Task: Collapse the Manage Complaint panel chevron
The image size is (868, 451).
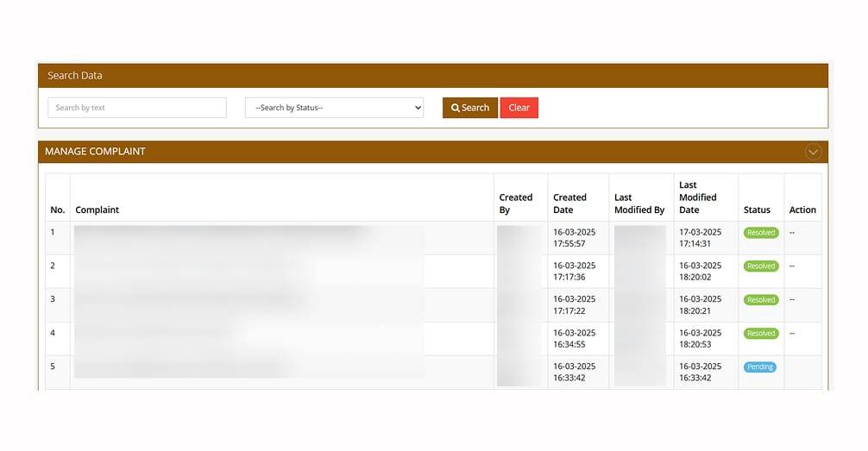Action: tap(813, 152)
